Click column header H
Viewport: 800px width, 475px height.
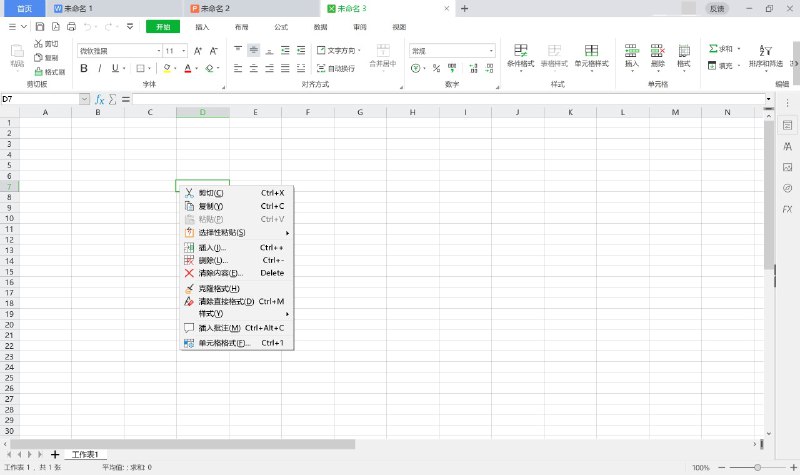[x=413, y=112]
